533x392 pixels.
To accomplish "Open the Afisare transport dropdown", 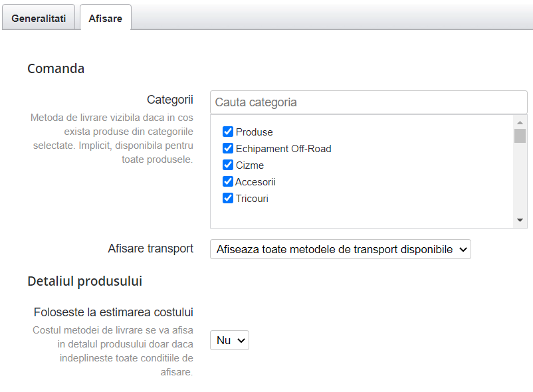I will click(340, 249).
